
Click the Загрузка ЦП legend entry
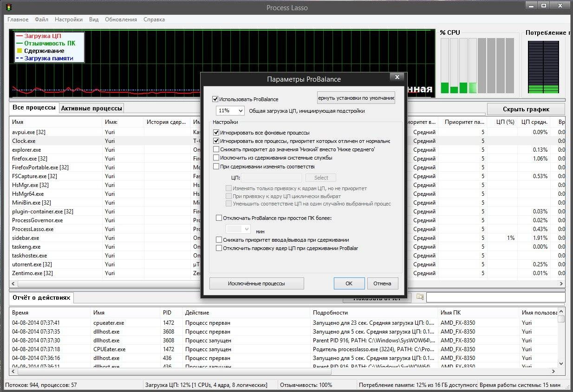click(x=39, y=36)
